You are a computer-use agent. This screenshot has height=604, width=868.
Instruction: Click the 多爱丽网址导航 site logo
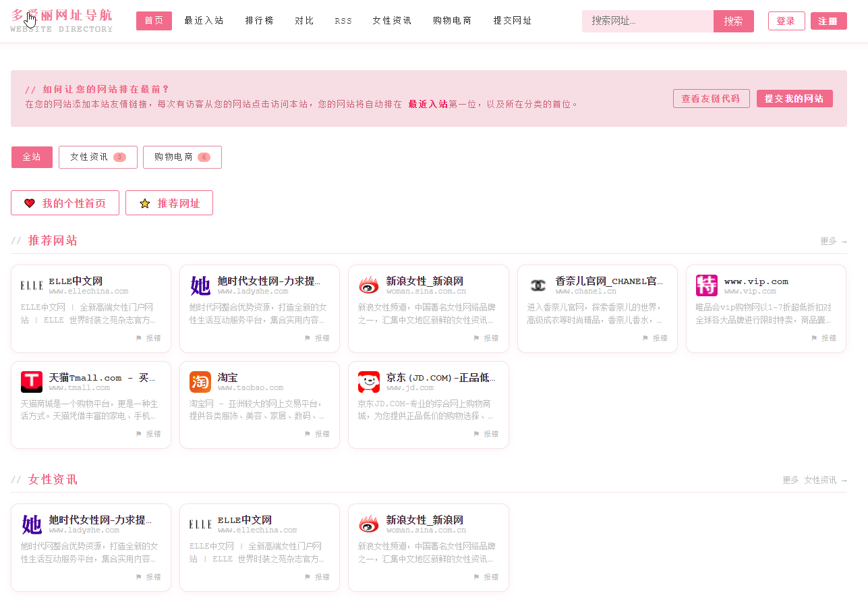coord(62,21)
